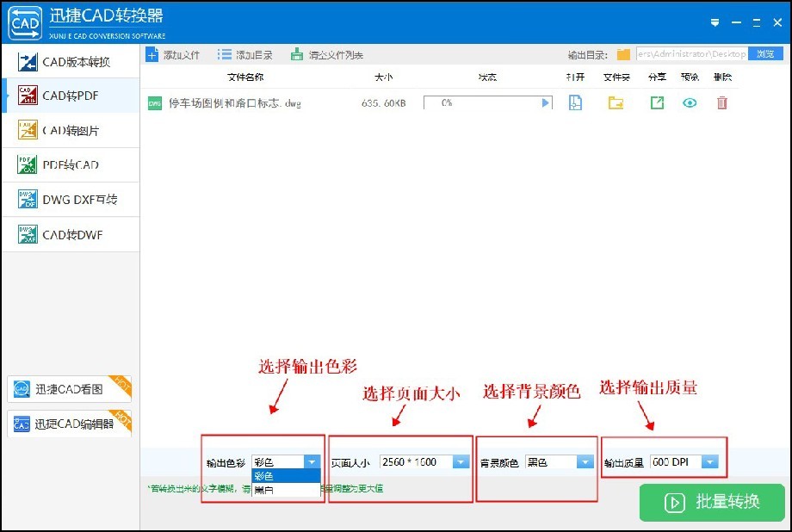Start conversion with the 批量转换 button
This screenshot has height=532, width=792.
pos(711,503)
